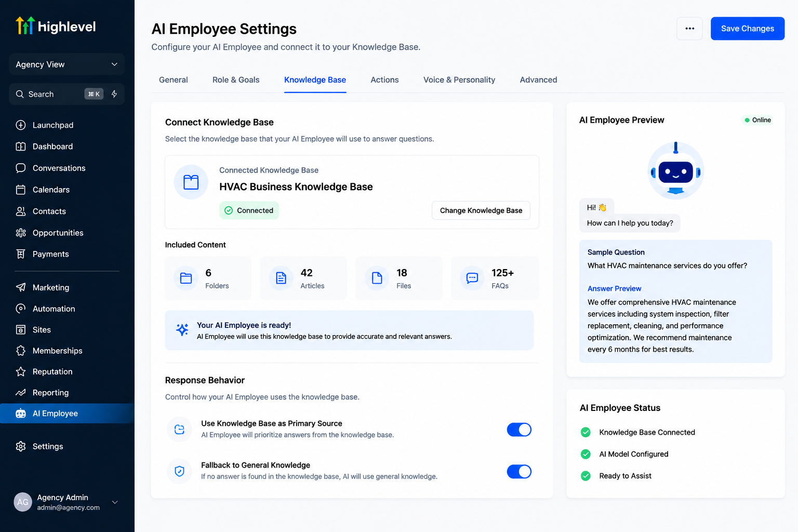This screenshot has width=798, height=532.
Task: Click the Marketing paper-plane icon
Action: [21, 287]
